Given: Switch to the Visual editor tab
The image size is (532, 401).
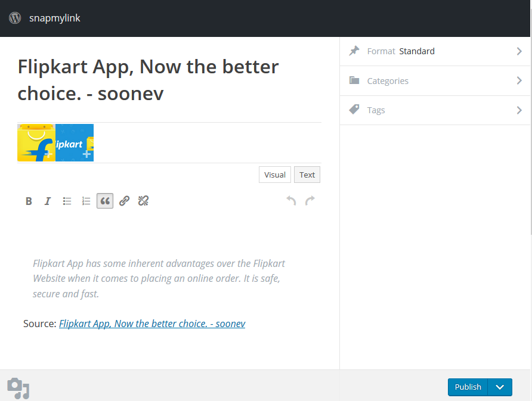Looking at the screenshot, I should tap(275, 175).
